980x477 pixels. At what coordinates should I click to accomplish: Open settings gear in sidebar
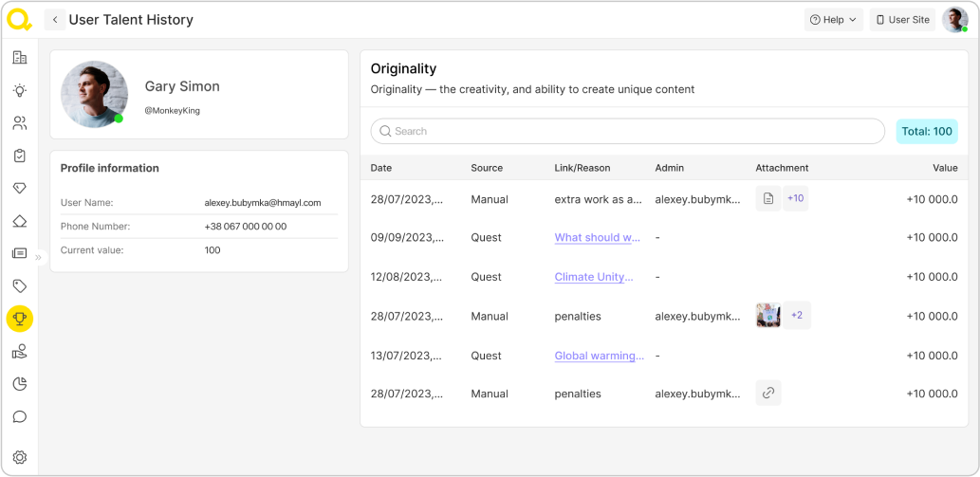click(19, 457)
